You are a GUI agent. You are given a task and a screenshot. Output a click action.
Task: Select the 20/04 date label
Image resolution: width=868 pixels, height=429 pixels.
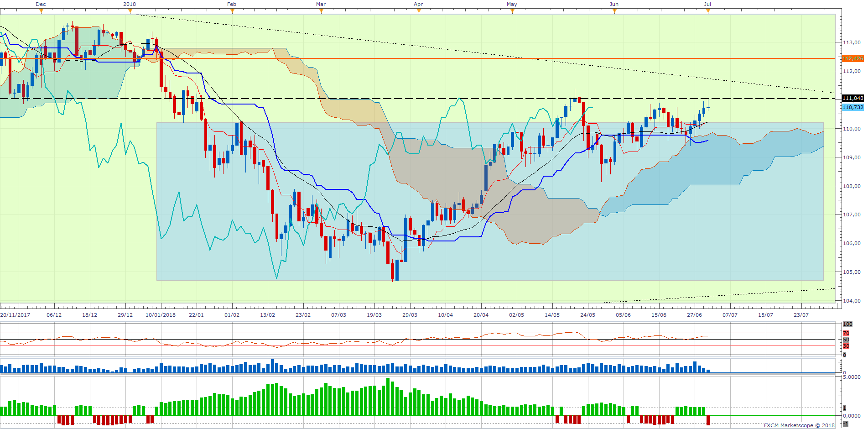point(481,315)
